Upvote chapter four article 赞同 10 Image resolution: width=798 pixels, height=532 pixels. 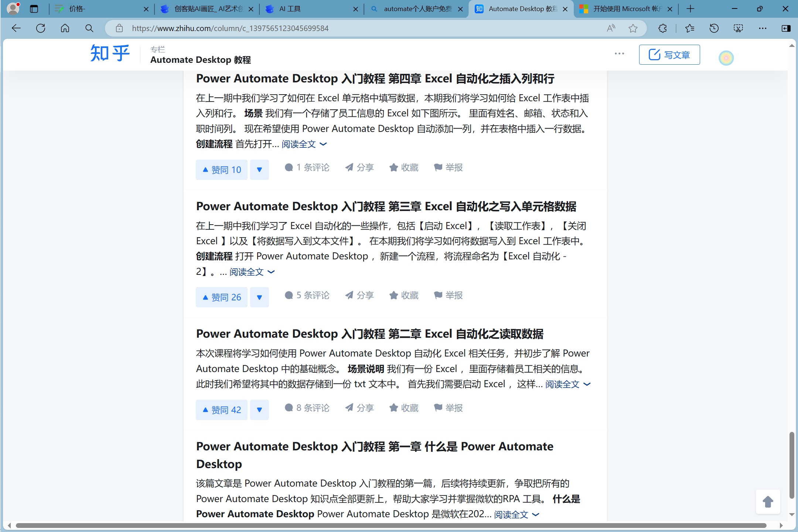(222, 170)
